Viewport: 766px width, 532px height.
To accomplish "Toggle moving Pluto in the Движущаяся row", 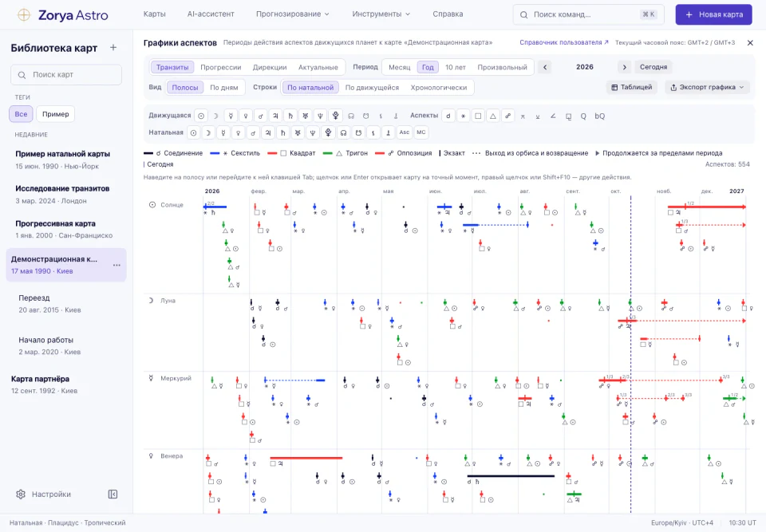I will pos(336,116).
